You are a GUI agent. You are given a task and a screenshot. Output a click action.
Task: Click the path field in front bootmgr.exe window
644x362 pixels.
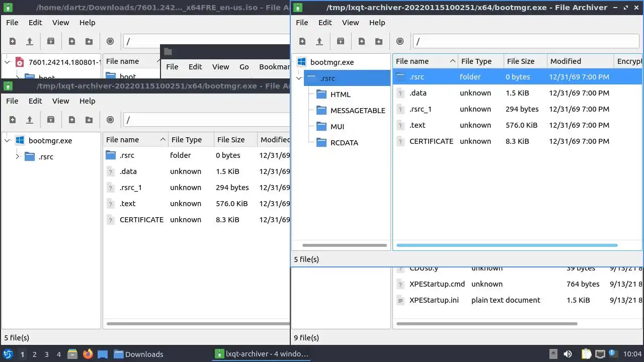(x=526, y=41)
